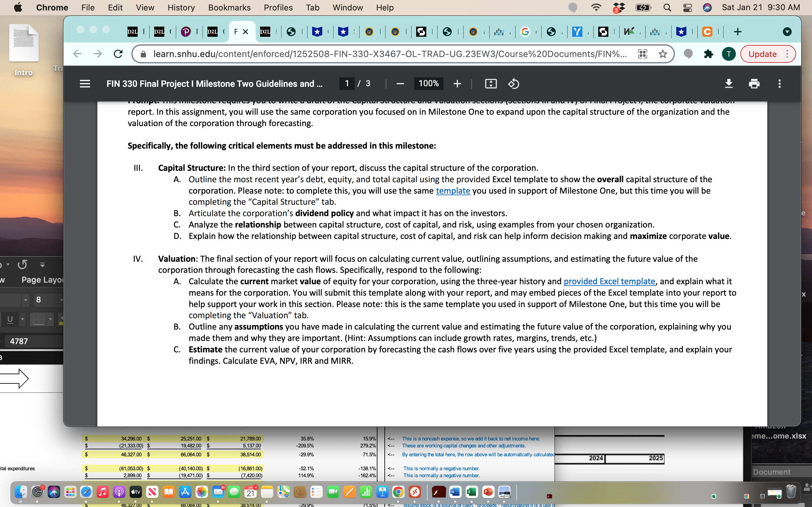
Task: Reload the current webpage
Action: (x=118, y=54)
